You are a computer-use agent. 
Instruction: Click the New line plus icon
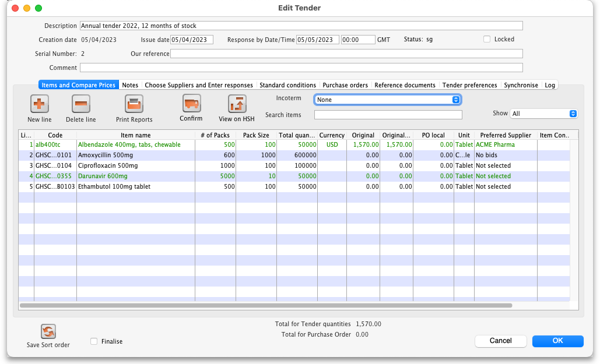click(x=39, y=104)
